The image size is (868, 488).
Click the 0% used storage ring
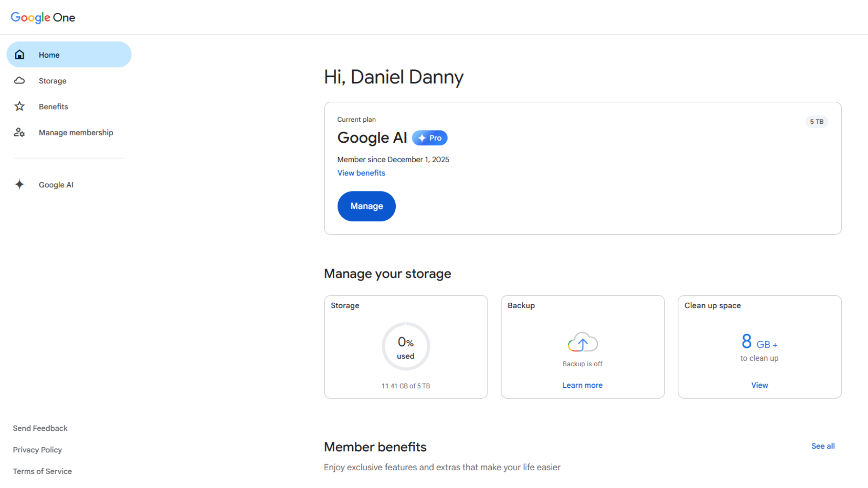pos(406,346)
